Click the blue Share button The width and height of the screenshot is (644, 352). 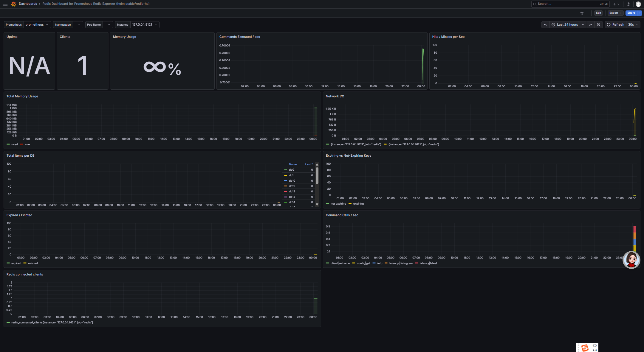pyautogui.click(x=631, y=13)
